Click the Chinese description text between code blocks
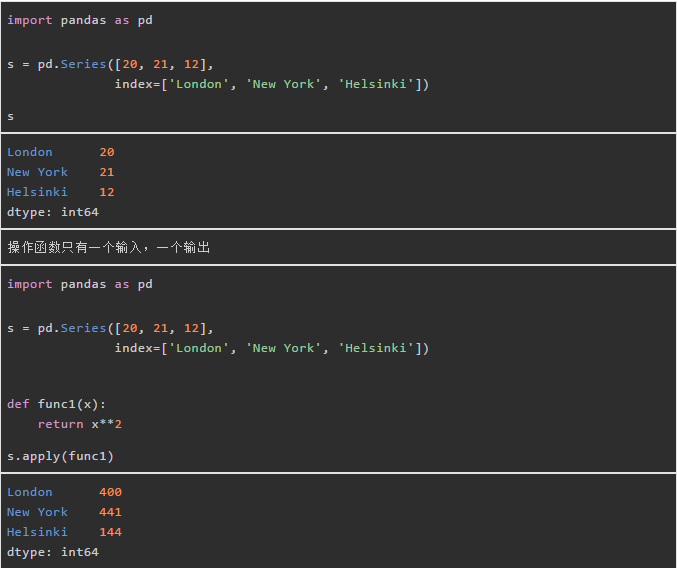The width and height of the screenshot is (677, 568). pyautogui.click(x=108, y=248)
